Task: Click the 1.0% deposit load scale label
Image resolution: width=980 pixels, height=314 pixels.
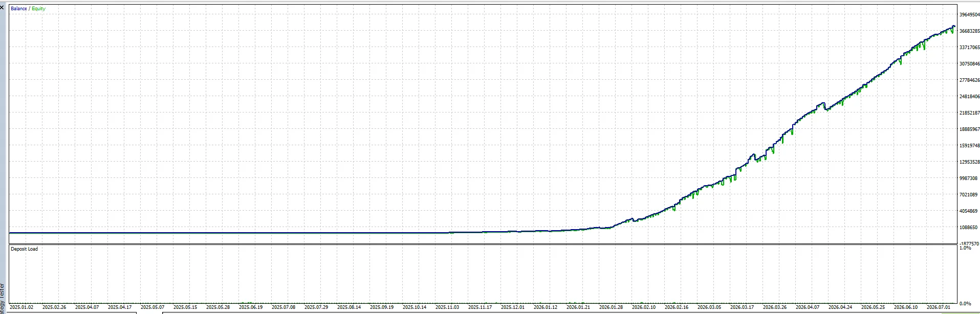Action: point(965,248)
